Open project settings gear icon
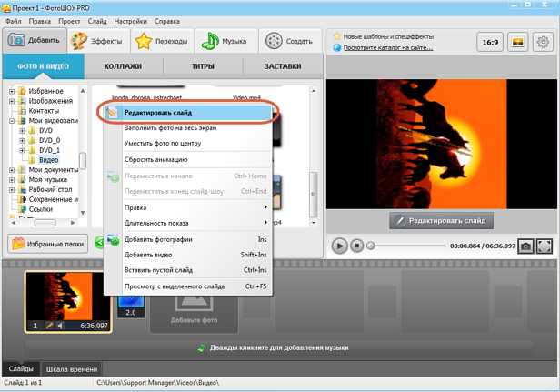Image resolution: width=560 pixels, height=392 pixels. 543,42
